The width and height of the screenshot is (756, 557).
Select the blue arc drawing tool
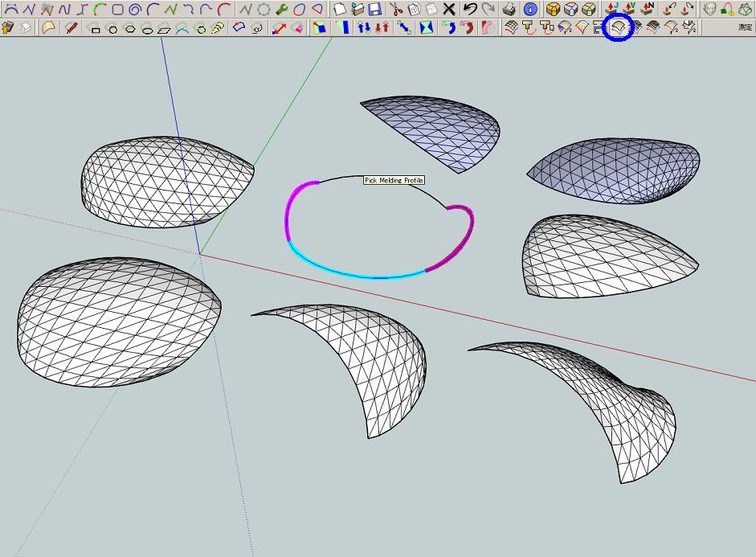(182, 30)
